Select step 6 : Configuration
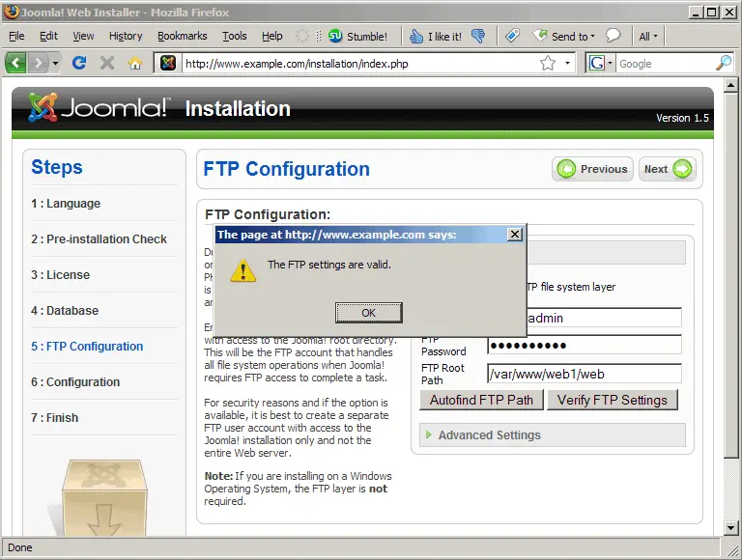This screenshot has height=560, width=742. [x=75, y=381]
